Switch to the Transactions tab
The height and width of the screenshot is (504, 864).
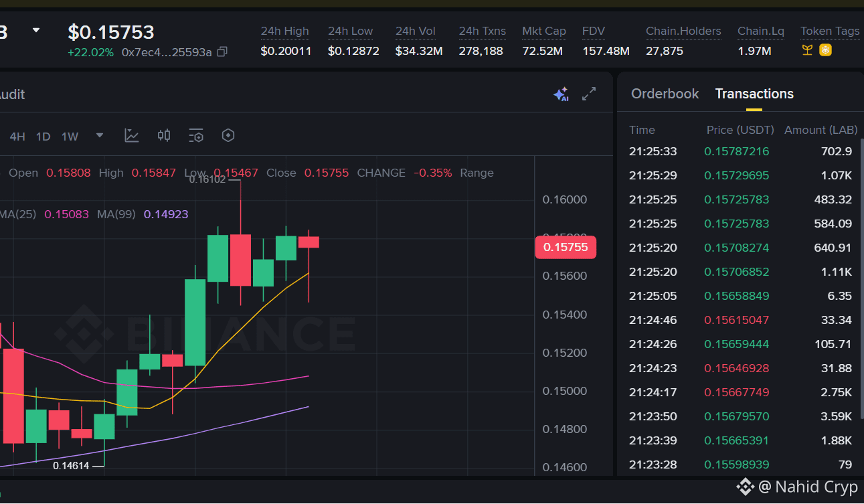(x=754, y=94)
